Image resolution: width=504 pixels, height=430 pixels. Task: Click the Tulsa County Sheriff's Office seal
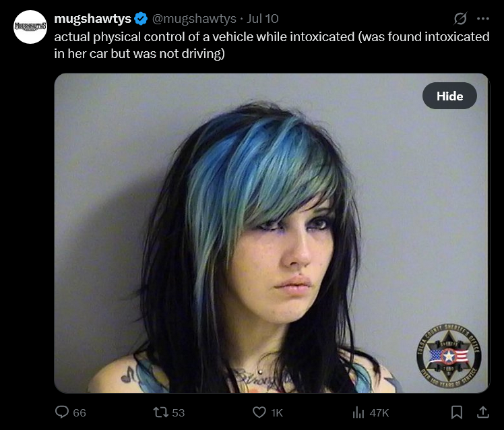(449, 356)
